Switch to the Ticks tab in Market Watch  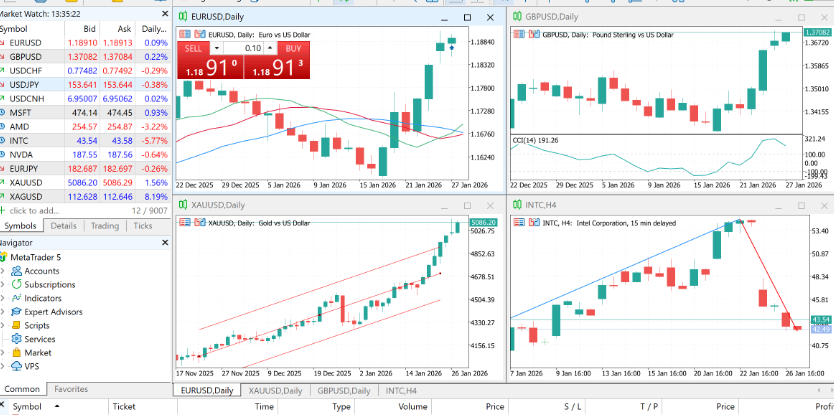(x=143, y=226)
